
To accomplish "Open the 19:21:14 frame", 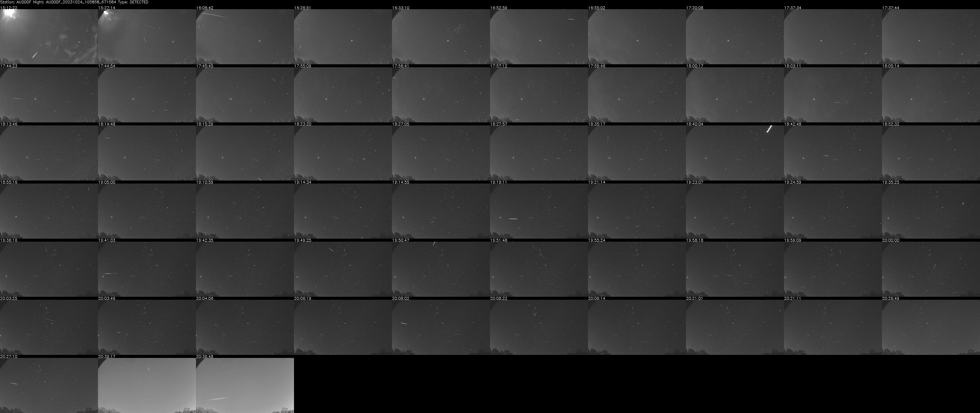I will coord(637,211).
